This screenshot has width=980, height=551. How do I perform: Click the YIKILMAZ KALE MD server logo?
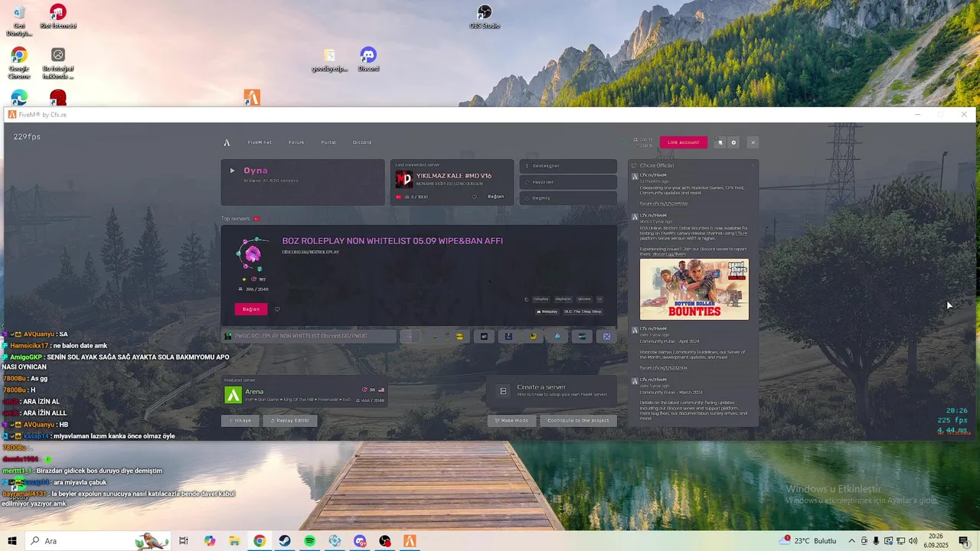[x=403, y=180]
